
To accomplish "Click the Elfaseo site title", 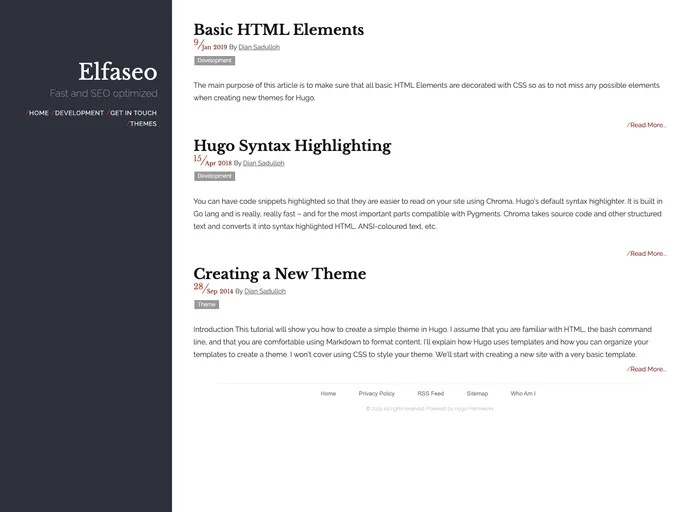I will click(117, 72).
